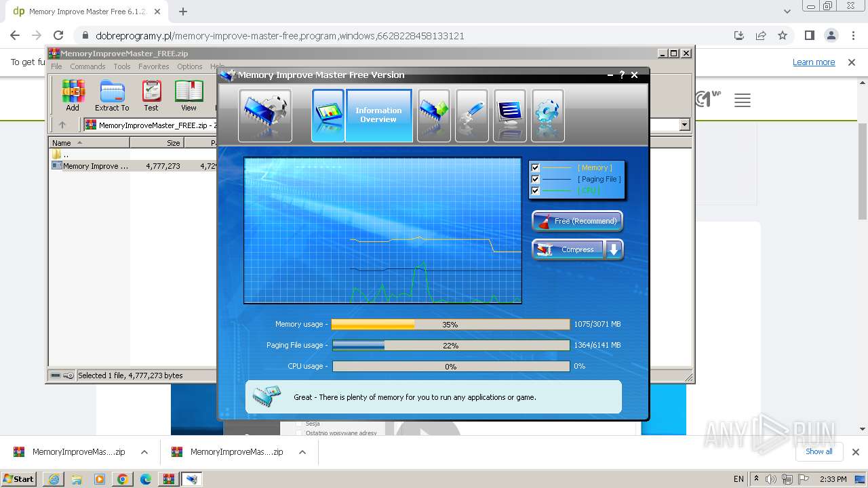Open the media player taskbar icon

point(100,479)
